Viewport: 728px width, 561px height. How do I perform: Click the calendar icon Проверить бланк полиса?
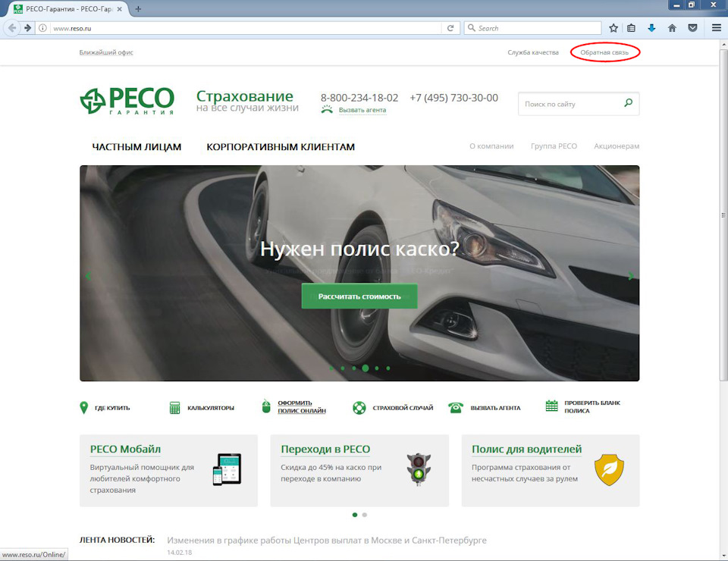(551, 406)
